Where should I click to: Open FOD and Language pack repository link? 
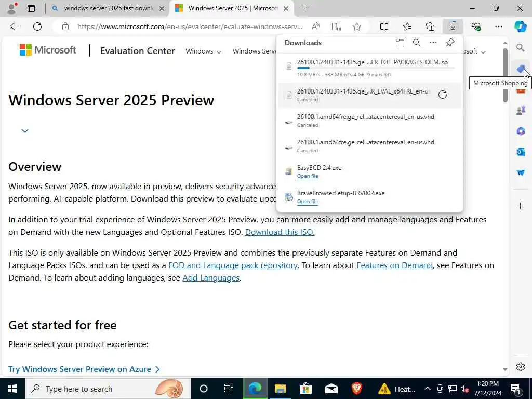(233, 265)
